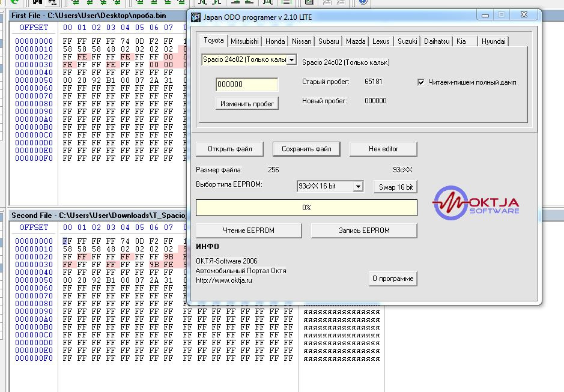Click the Japan ODO programer title bar icon
564x392 pixels.
pyautogui.click(x=196, y=17)
